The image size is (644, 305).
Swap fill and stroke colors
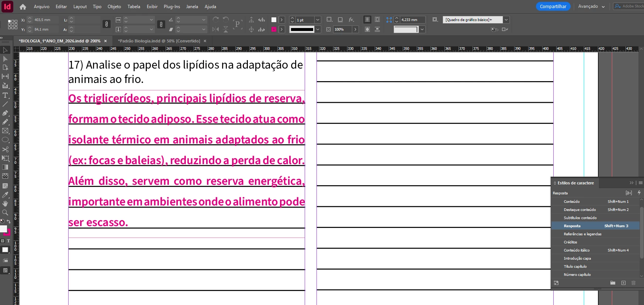tap(8, 222)
